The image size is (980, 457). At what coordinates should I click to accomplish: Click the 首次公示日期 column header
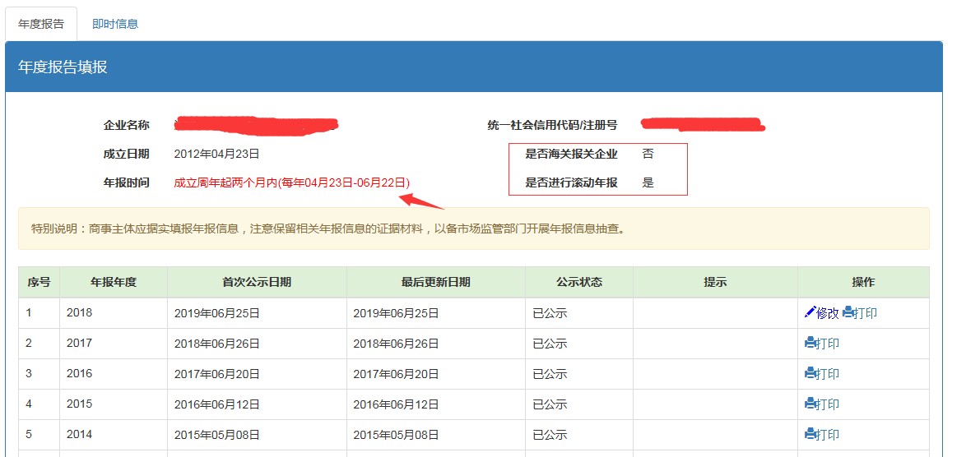[x=257, y=282]
